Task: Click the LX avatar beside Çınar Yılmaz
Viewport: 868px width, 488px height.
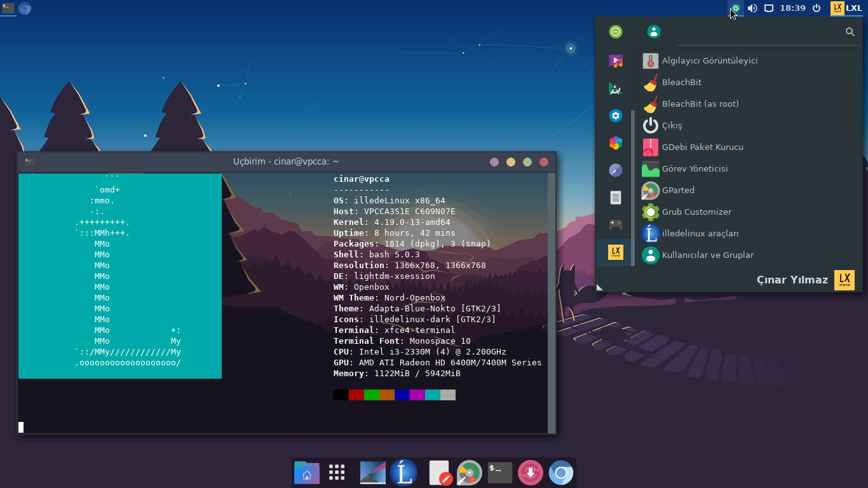Action: pyautogui.click(x=844, y=280)
